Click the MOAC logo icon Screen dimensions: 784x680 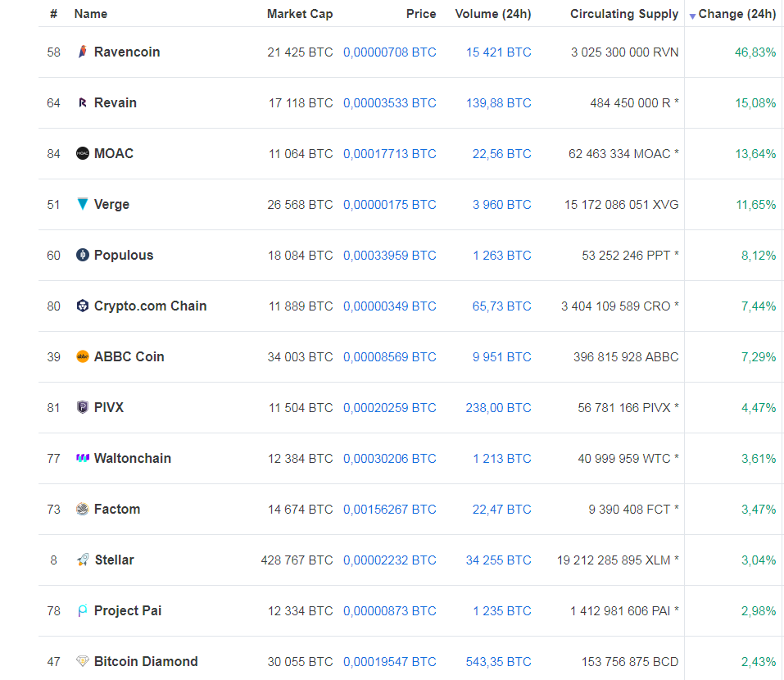(83, 153)
